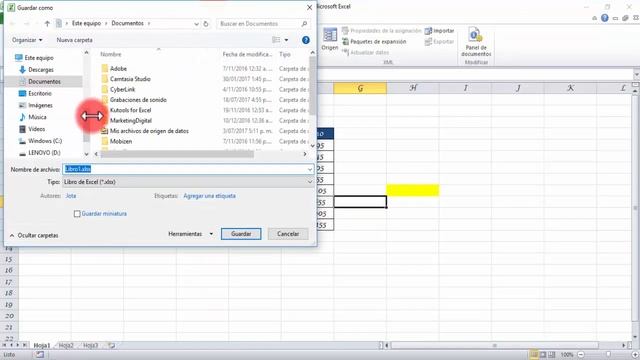Select column H header in Excel

point(413,88)
